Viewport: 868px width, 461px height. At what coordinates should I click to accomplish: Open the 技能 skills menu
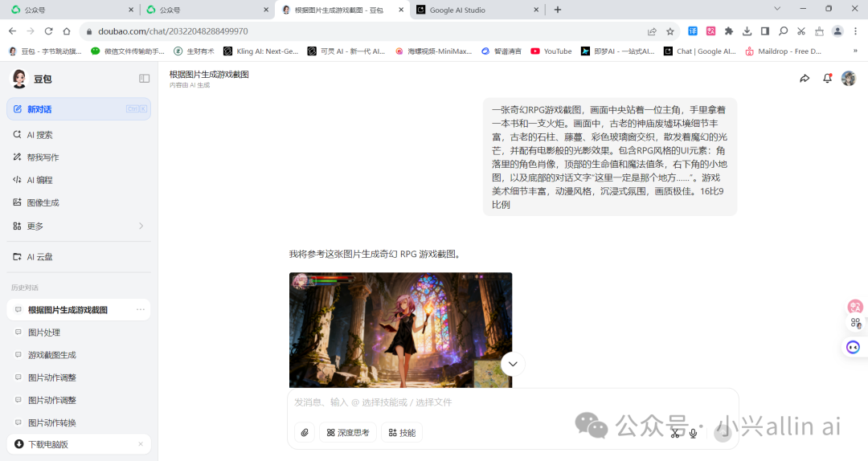point(402,432)
